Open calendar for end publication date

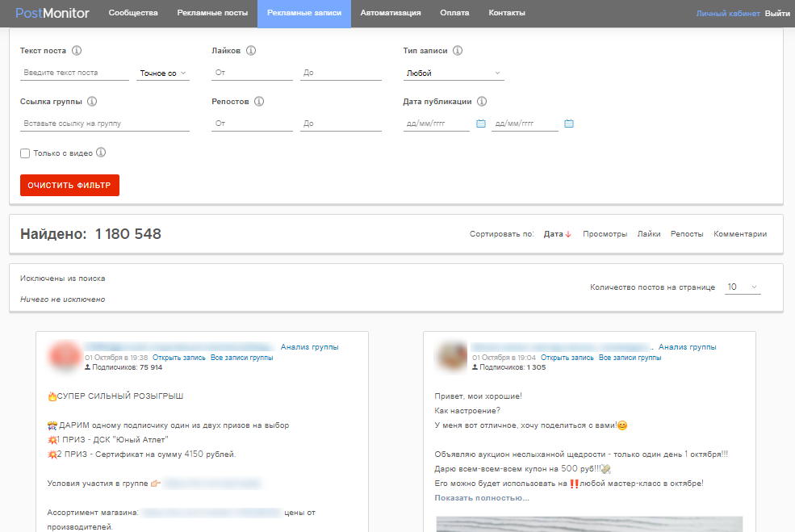(x=569, y=124)
